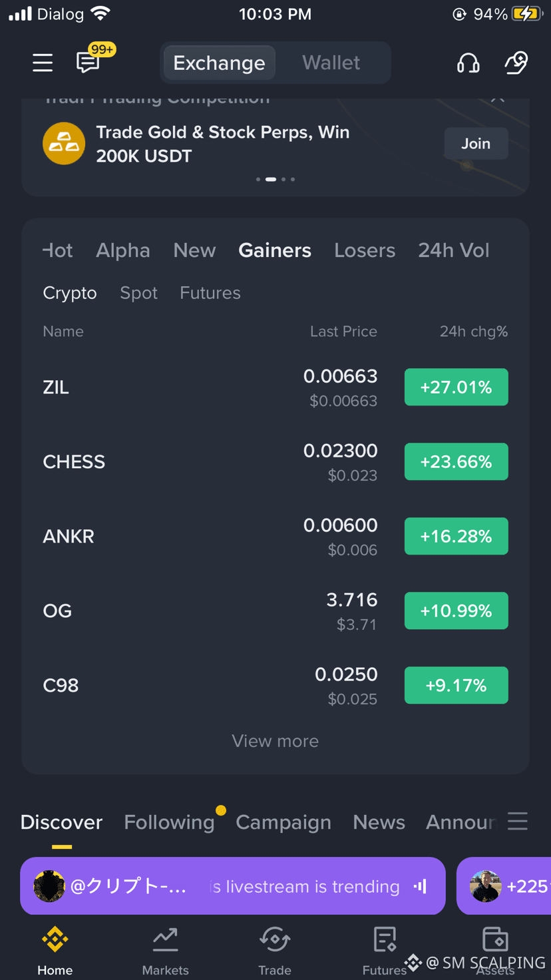Select the Futures sub-tab
551x980 pixels.
click(x=210, y=293)
